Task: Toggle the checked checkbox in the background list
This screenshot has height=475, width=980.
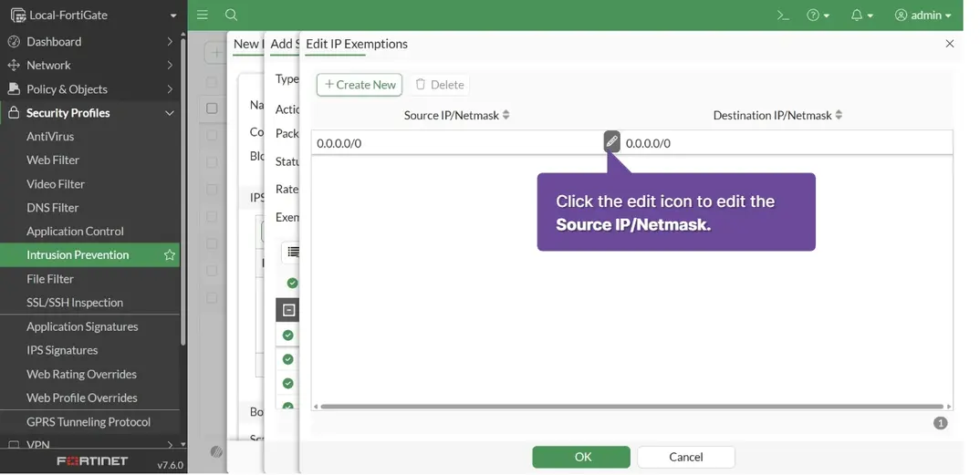Action: [212, 108]
